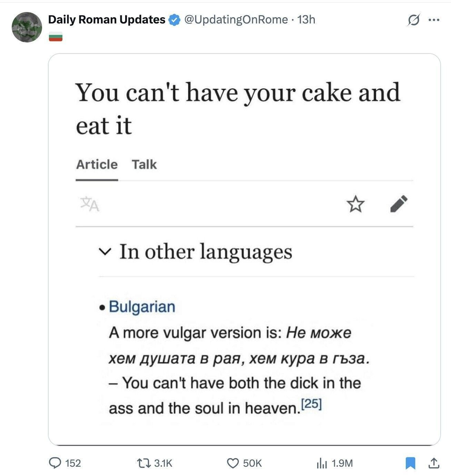The width and height of the screenshot is (451, 476).
Task: Open Daily Roman Updates profile avatar
Action: pyautogui.click(x=27, y=27)
